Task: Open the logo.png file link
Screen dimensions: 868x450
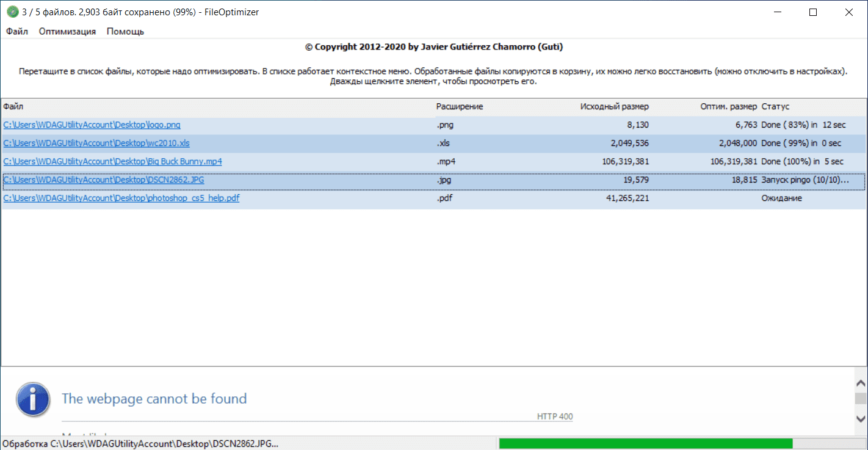Action: click(x=92, y=125)
